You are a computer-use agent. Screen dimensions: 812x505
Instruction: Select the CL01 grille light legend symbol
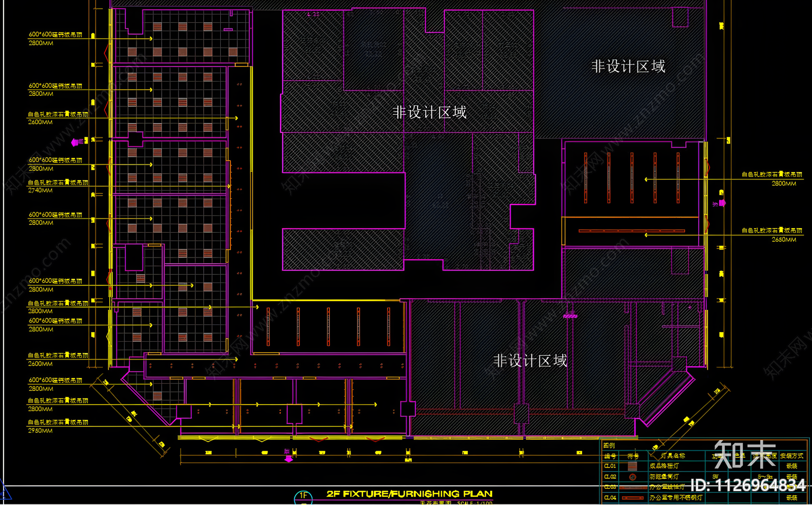coord(632,466)
